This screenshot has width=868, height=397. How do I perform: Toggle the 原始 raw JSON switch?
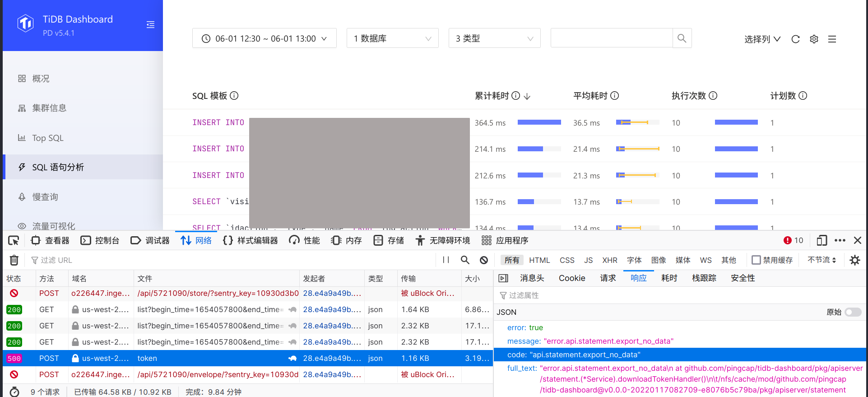853,312
